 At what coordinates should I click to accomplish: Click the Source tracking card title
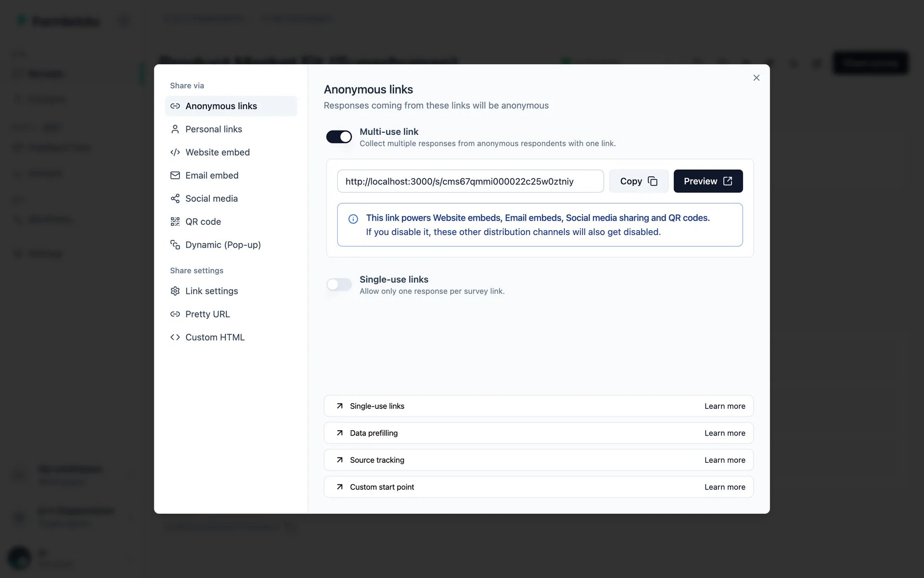tap(377, 460)
